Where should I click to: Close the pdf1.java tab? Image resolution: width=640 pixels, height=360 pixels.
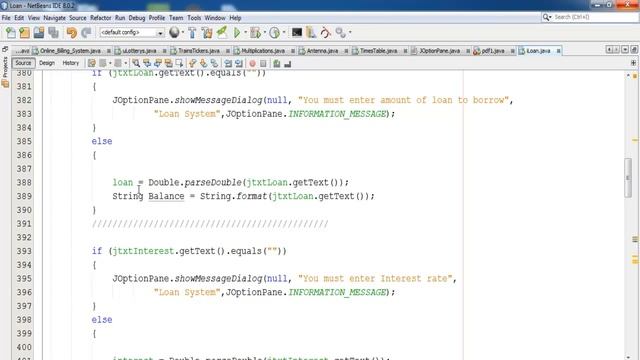(x=513, y=51)
